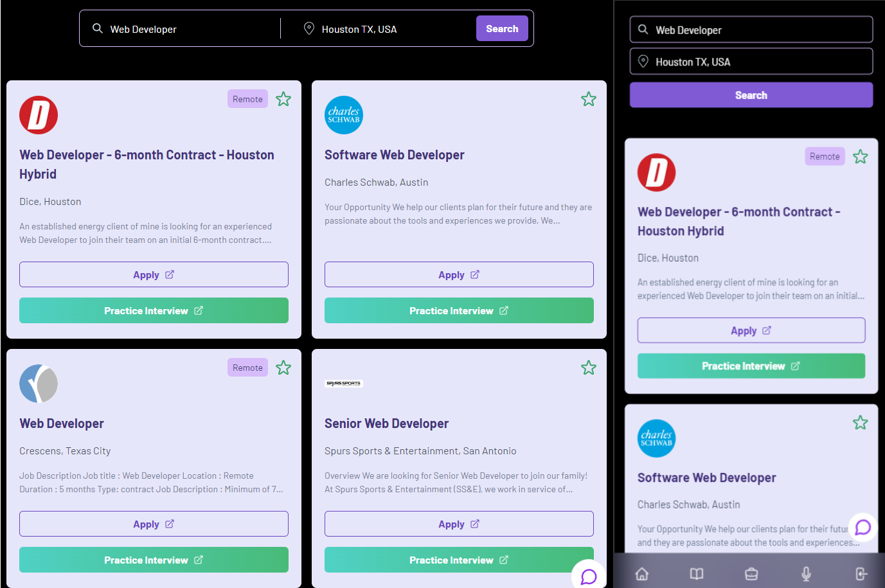The width and height of the screenshot is (885, 588).
Task: Star the Senior Web Developer job
Action: pos(589,368)
